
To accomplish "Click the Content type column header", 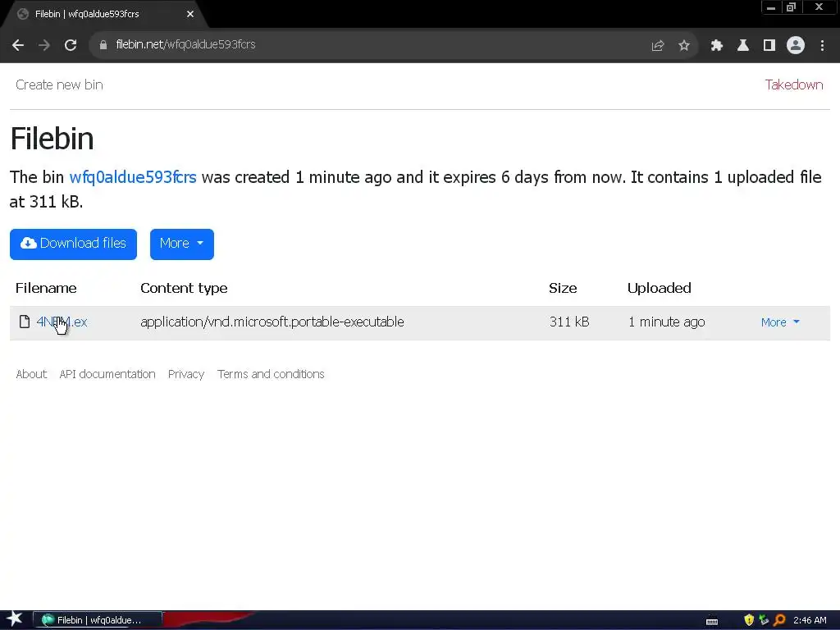I will (x=184, y=288).
